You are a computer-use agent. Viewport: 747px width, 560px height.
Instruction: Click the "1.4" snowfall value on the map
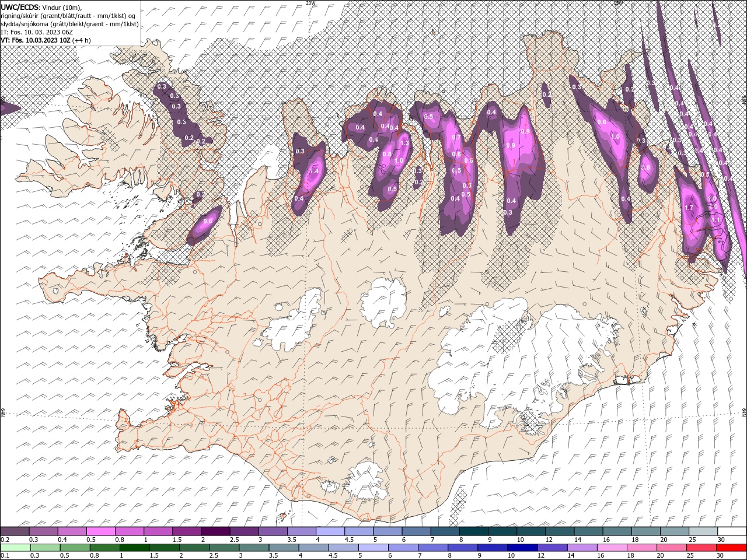pyautogui.click(x=314, y=171)
